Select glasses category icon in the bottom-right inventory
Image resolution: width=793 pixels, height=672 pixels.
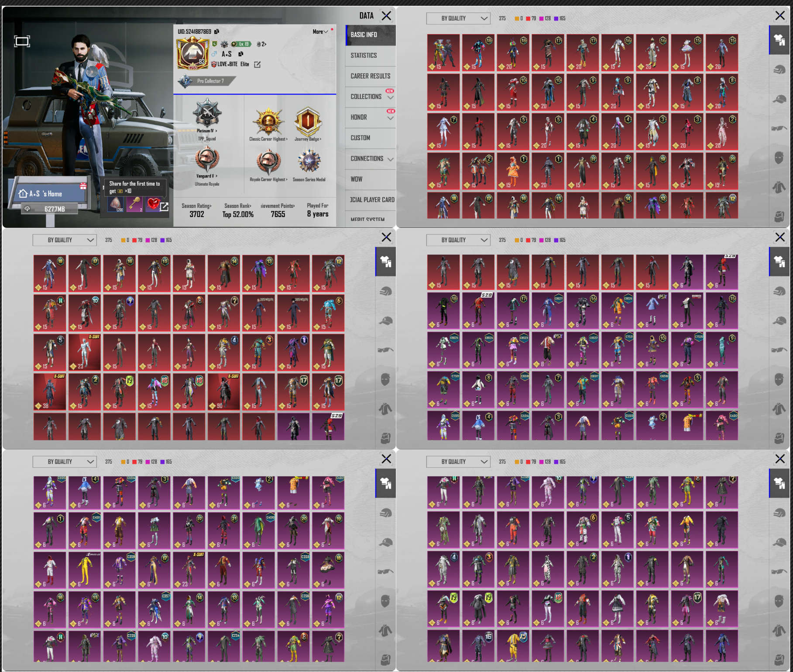coord(779,571)
